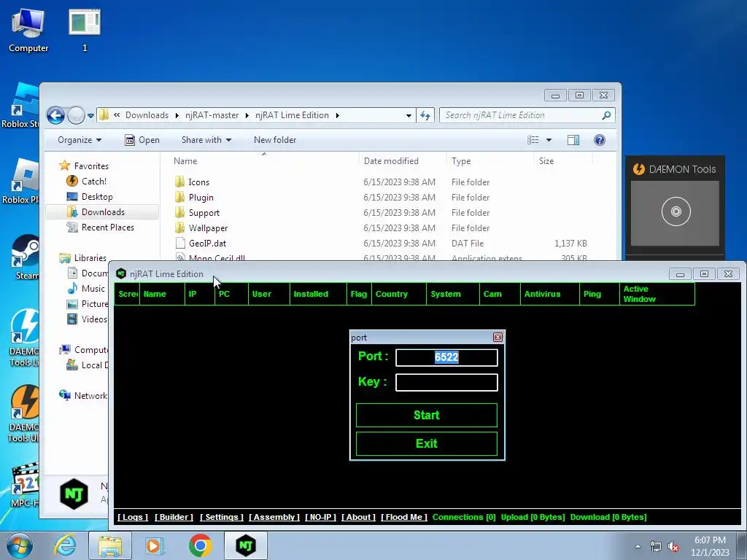
Task: Open Windows Start menu orb
Action: point(20,545)
